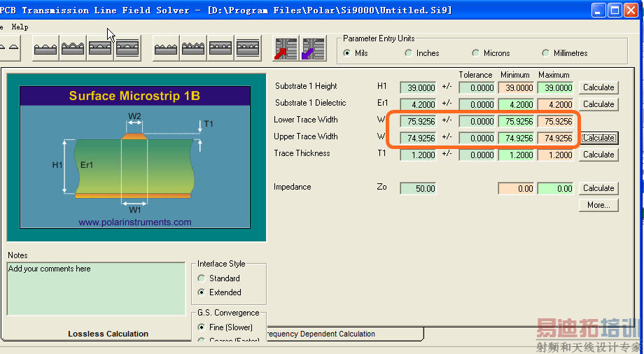The width and height of the screenshot is (644, 354).
Task: Click the Upper Trace Width maximum field
Action: click(x=555, y=139)
